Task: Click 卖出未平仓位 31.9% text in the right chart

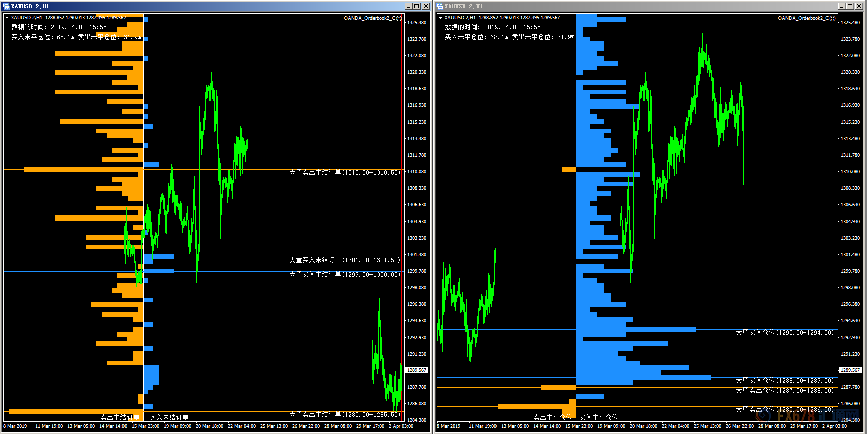Action: pyautogui.click(x=543, y=37)
